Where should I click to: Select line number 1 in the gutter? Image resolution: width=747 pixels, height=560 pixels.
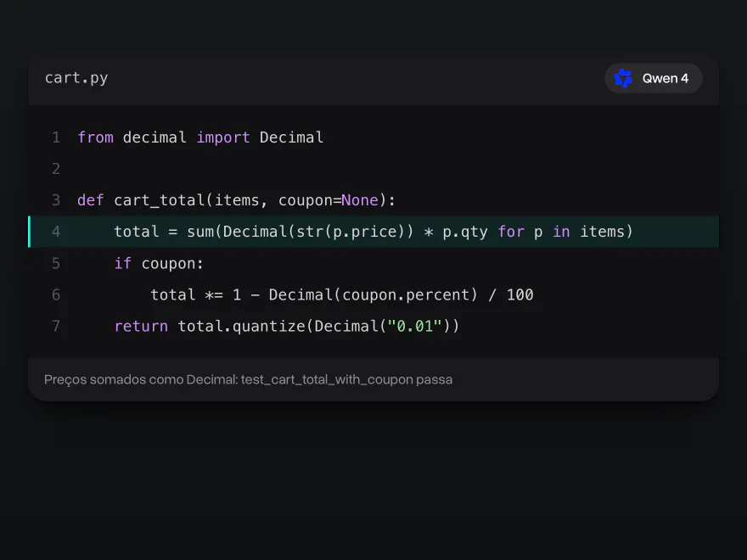56,137
